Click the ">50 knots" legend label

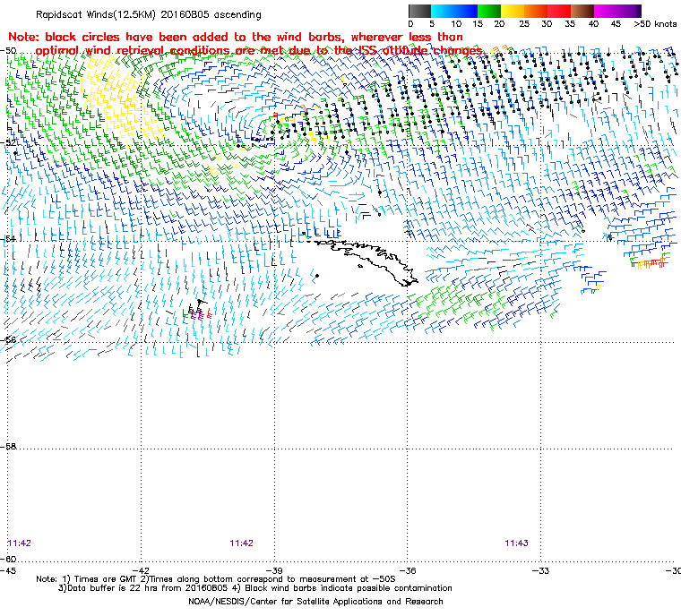[655, 24]
